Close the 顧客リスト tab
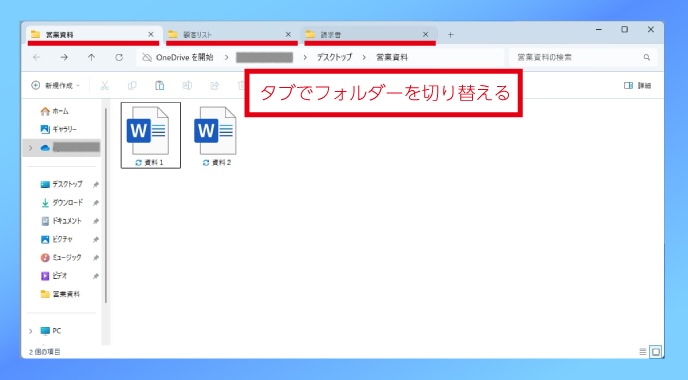 (x=288, y=34)
